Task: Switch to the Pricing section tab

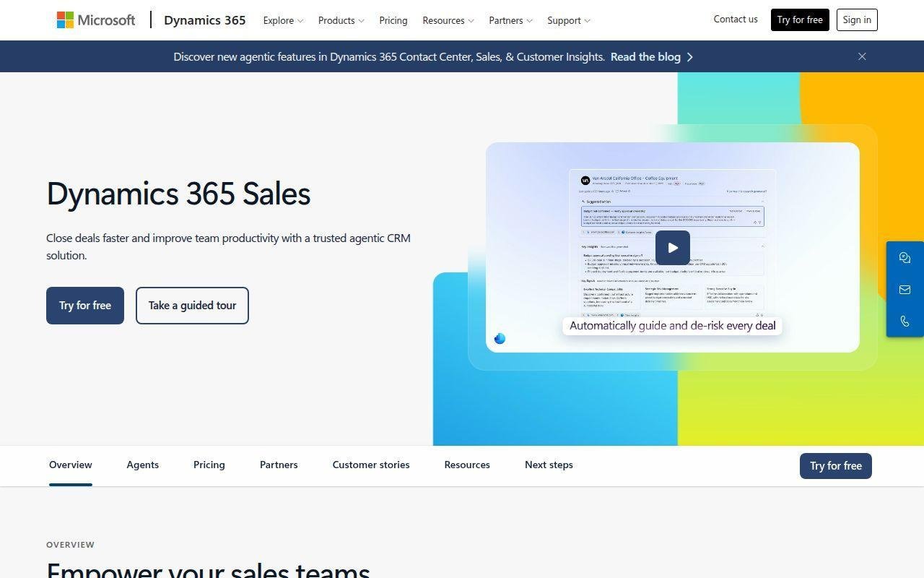Action: tap(209, 465)
